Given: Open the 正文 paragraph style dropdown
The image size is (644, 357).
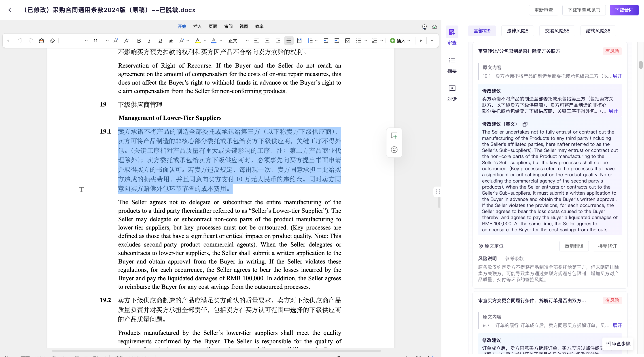Looking at the screenshot, I should (x=247, y=41).
